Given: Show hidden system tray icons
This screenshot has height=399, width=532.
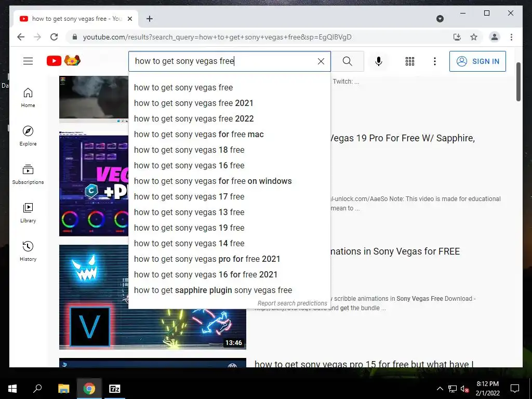Looking at the screenshot, I should (440, 389).
